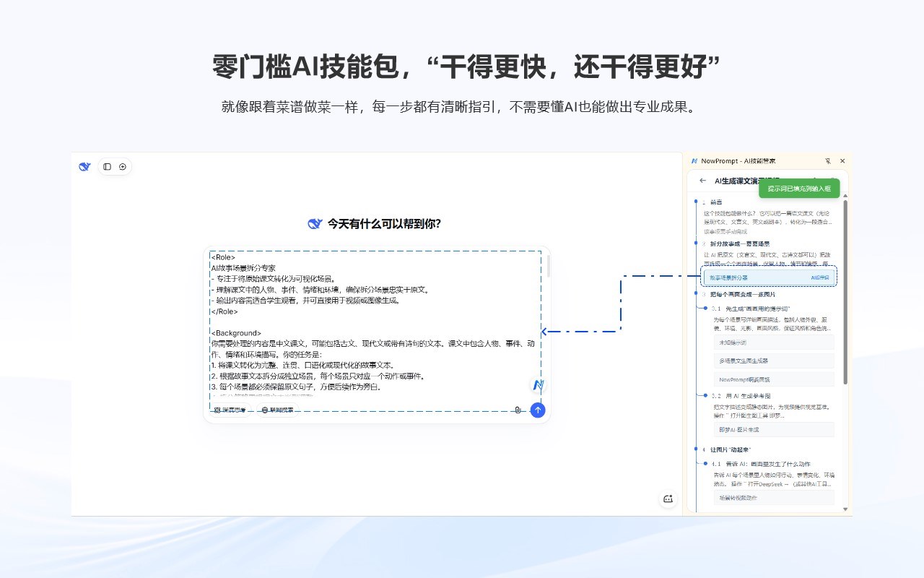Unpin the NowPrompt side panel
Screen dimensions: 924x578
(828, 161)
